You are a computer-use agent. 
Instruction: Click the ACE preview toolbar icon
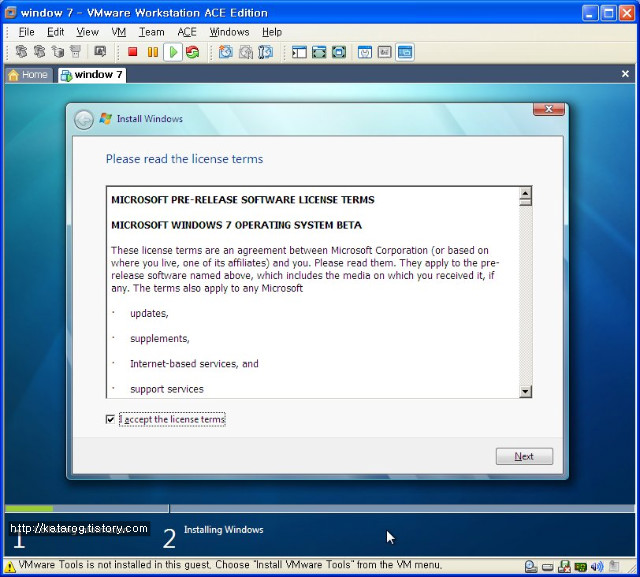(100, 51)
